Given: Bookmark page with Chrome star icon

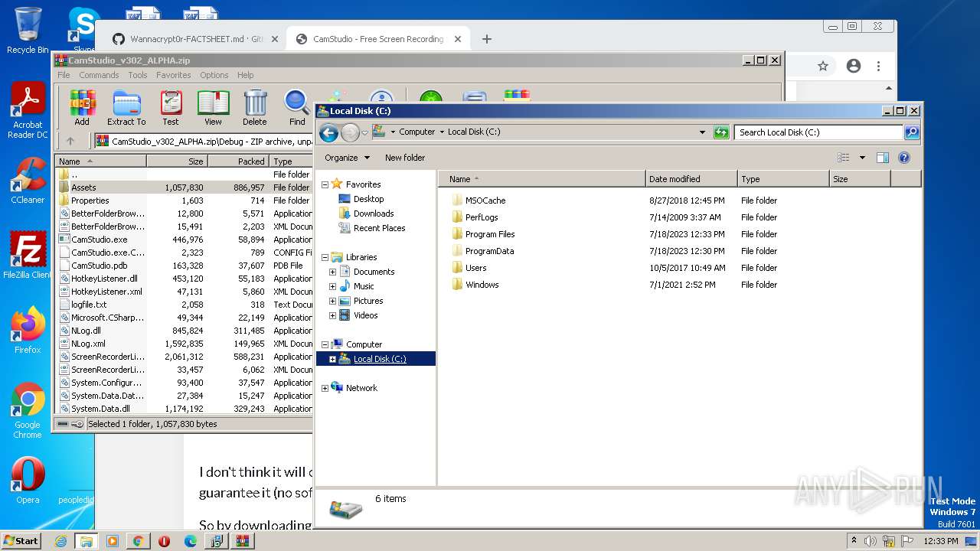Looking at the screenshot, I should [x=823, y=67].
